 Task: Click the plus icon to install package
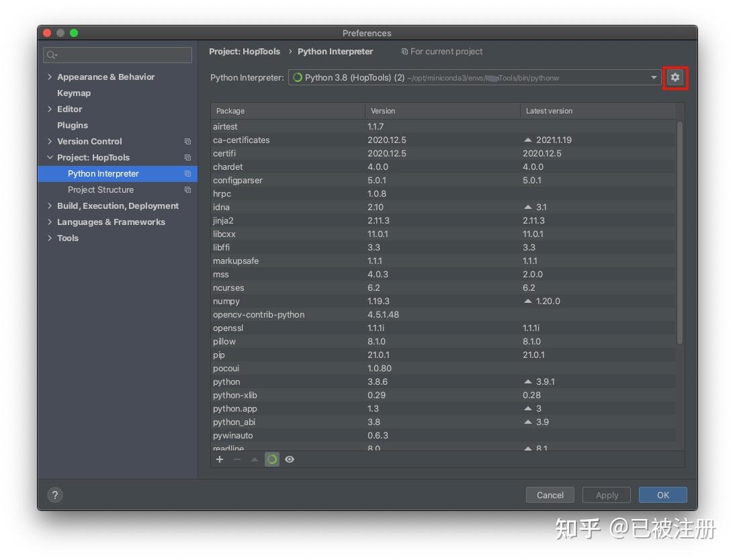click(220, 459)
